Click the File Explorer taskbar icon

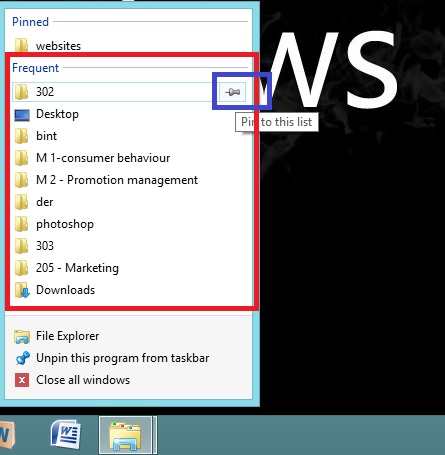125,436
